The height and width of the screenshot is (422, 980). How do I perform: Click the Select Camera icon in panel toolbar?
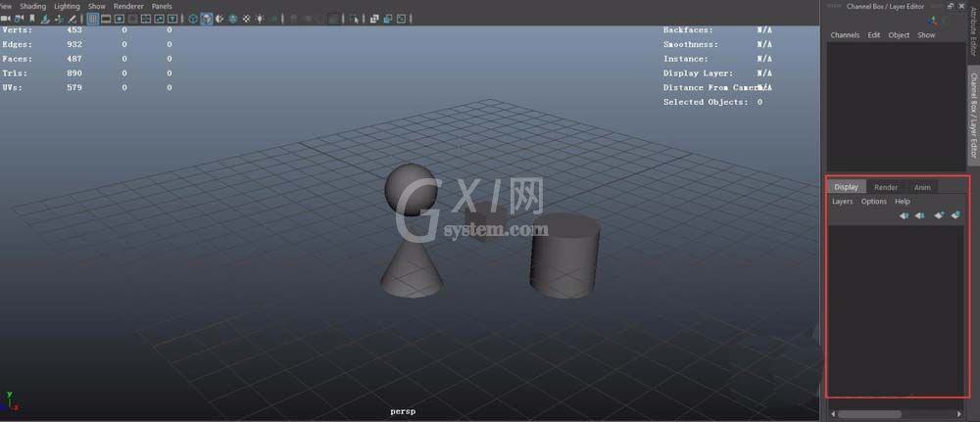(x=5, y=19)
